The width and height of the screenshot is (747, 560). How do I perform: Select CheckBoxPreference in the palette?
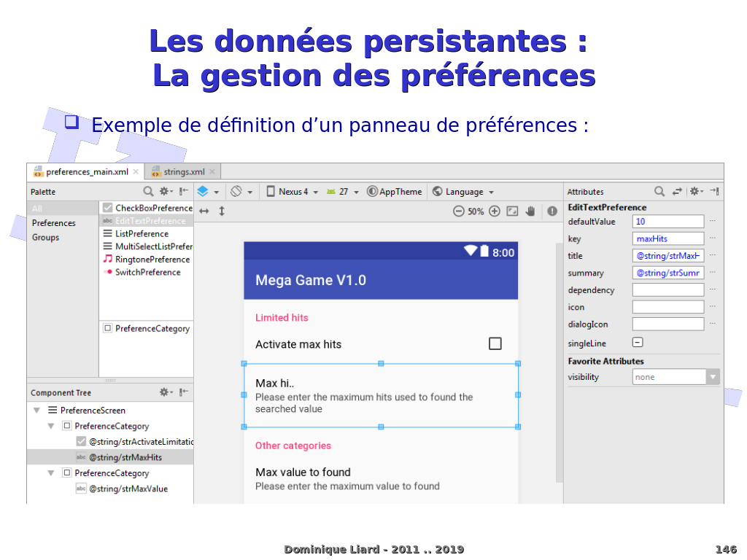153,209
